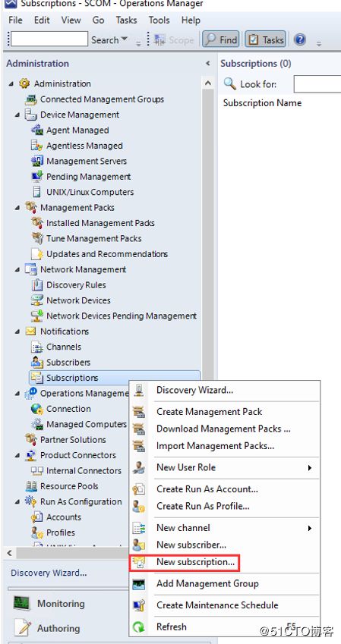Choose Download Management Packs ...
The height and width of the screenshot is (644, 341).
225,429
